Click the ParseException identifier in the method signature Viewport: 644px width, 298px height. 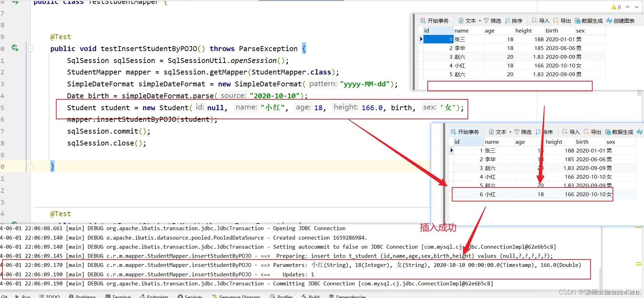[268, 49]
